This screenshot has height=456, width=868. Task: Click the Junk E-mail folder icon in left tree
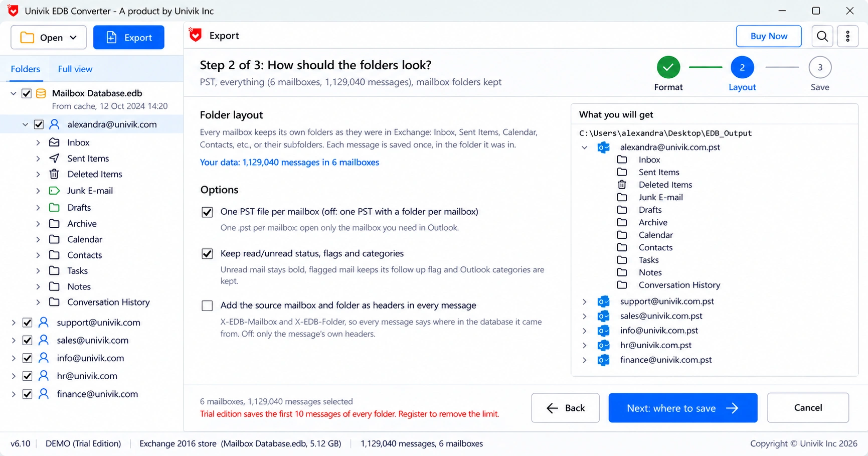[54, 191]
